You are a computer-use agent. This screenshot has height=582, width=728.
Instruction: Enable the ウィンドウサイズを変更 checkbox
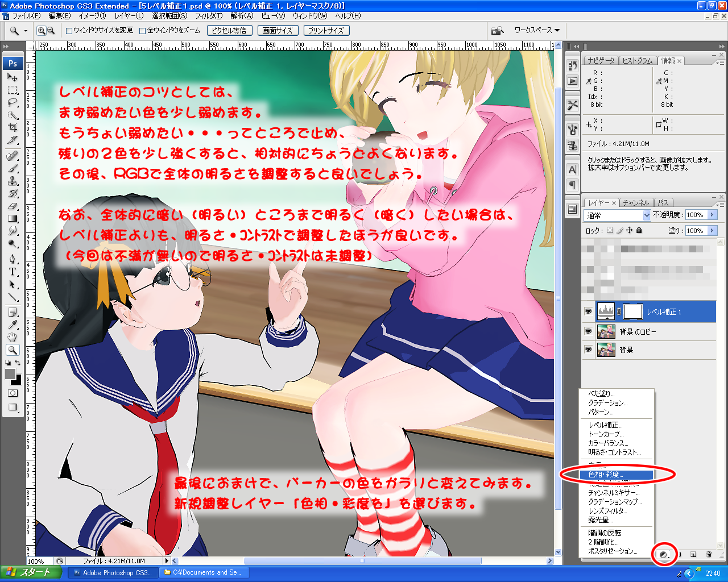click(69, 31)
